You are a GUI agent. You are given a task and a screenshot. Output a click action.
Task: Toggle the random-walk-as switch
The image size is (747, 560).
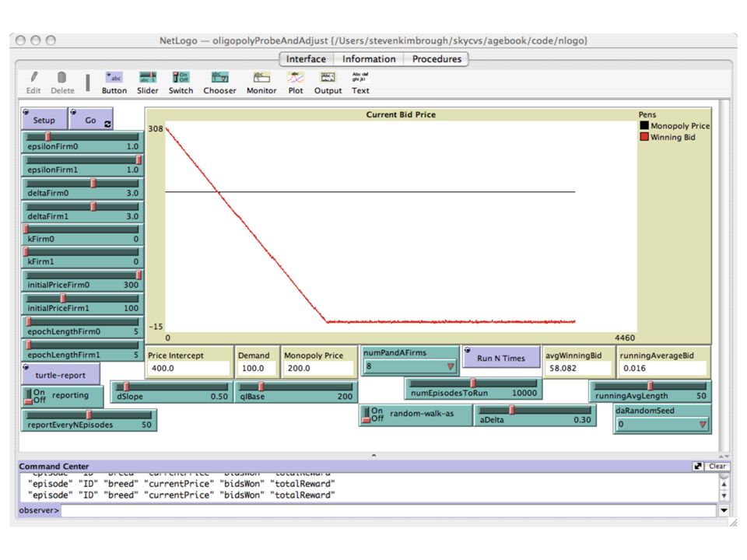tap(416, 415)
